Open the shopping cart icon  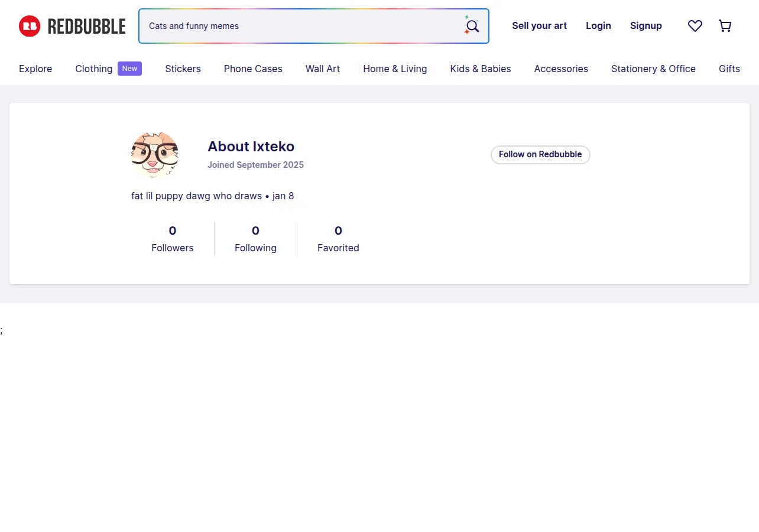tap(725, 26)
